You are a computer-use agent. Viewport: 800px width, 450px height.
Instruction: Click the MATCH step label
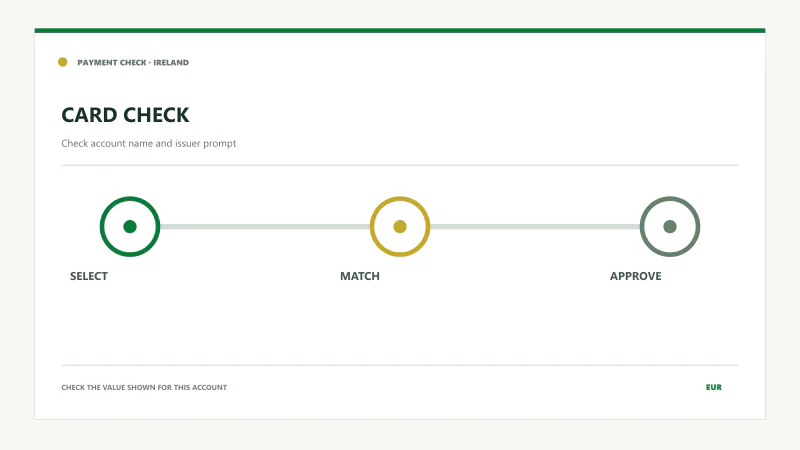click(360, 276)
